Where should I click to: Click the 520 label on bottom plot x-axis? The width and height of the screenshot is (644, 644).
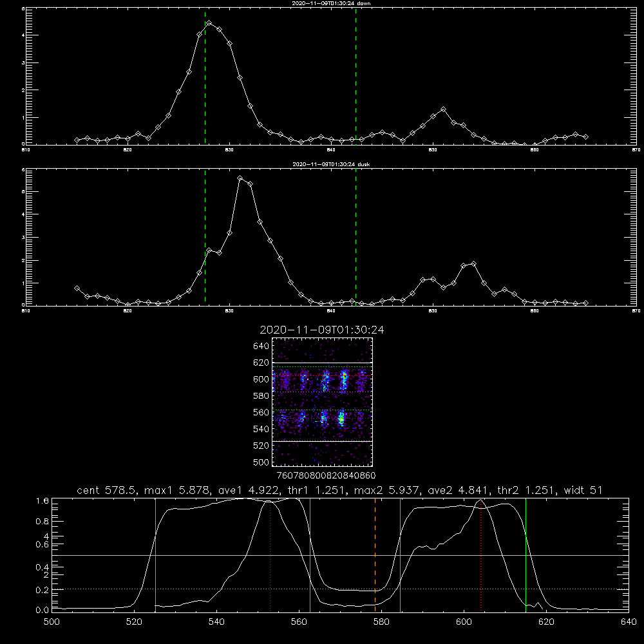134,622
